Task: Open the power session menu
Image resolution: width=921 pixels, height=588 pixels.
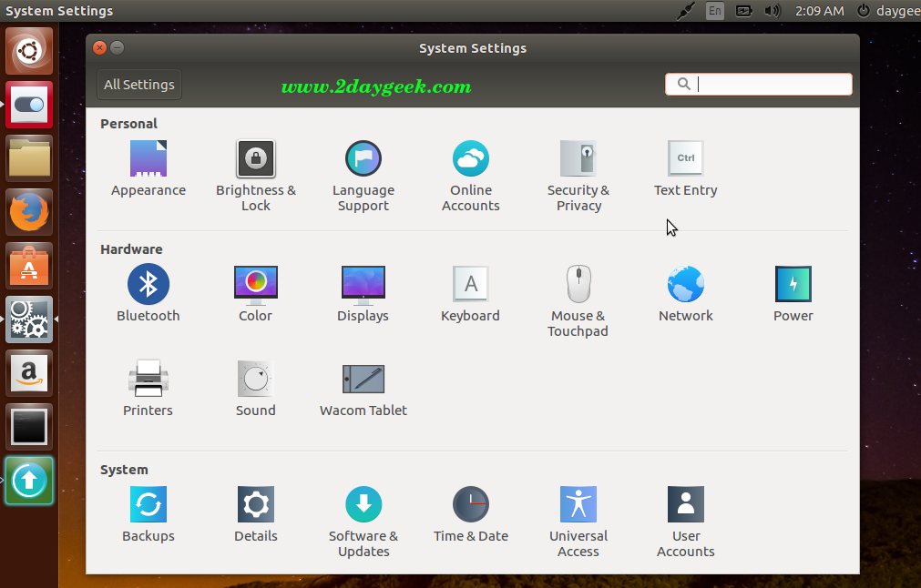Action: pos(864,11)
